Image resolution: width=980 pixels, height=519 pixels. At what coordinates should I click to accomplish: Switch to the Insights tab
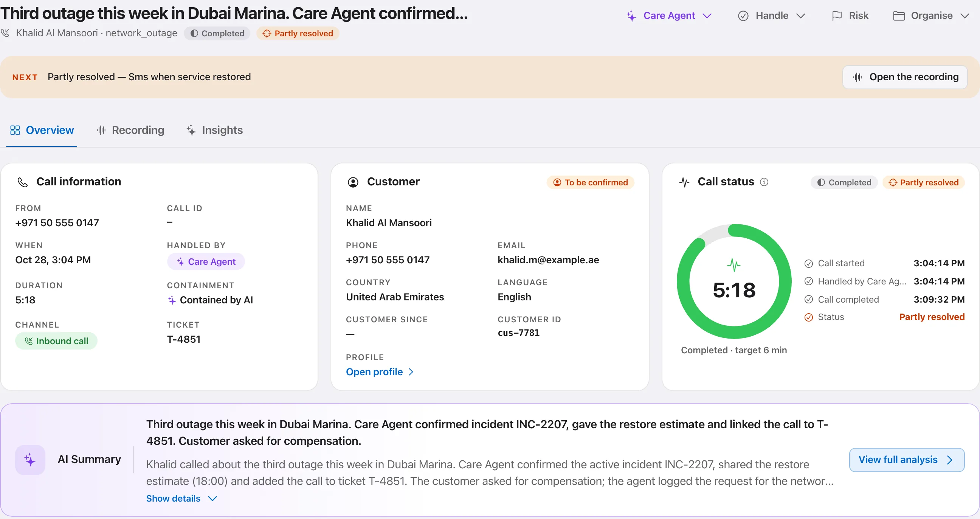(x=215, y=130)
